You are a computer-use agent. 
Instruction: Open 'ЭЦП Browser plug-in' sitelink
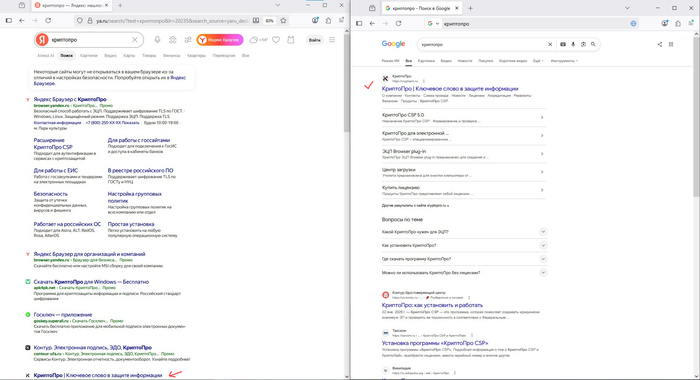[x=404, y=151]
